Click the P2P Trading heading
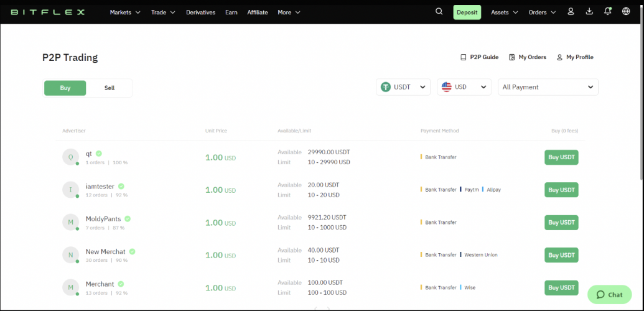The image size is (644, 311). click(x=70, y=58)
